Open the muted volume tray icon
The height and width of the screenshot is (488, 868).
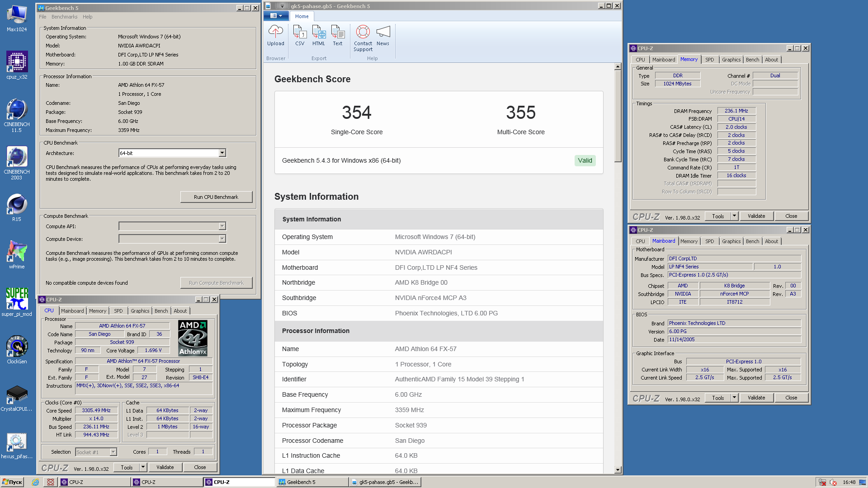[833, 482]
